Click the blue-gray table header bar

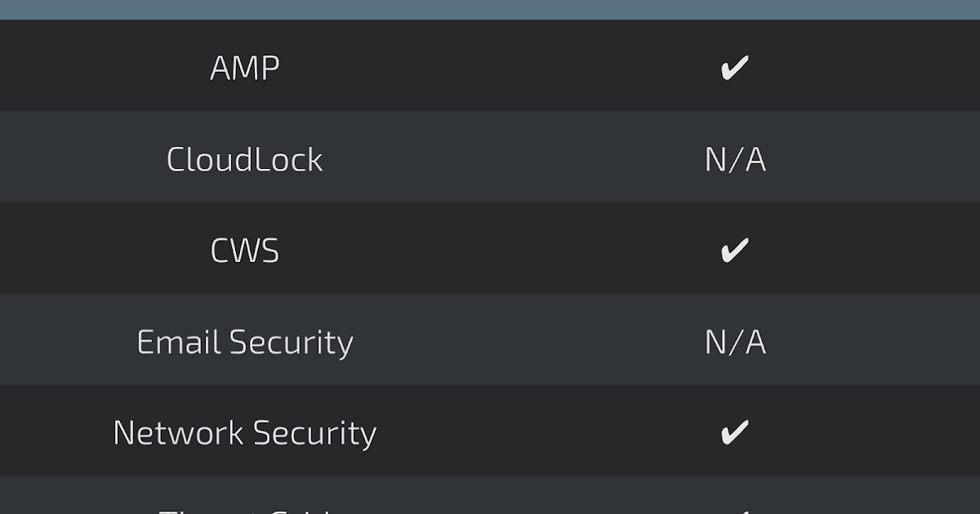pos(490,10)
